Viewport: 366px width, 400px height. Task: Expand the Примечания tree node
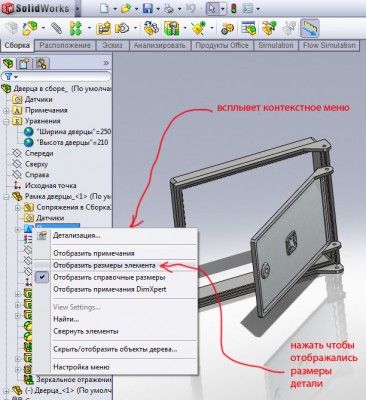pyautogui.click(x=6, y=110)
